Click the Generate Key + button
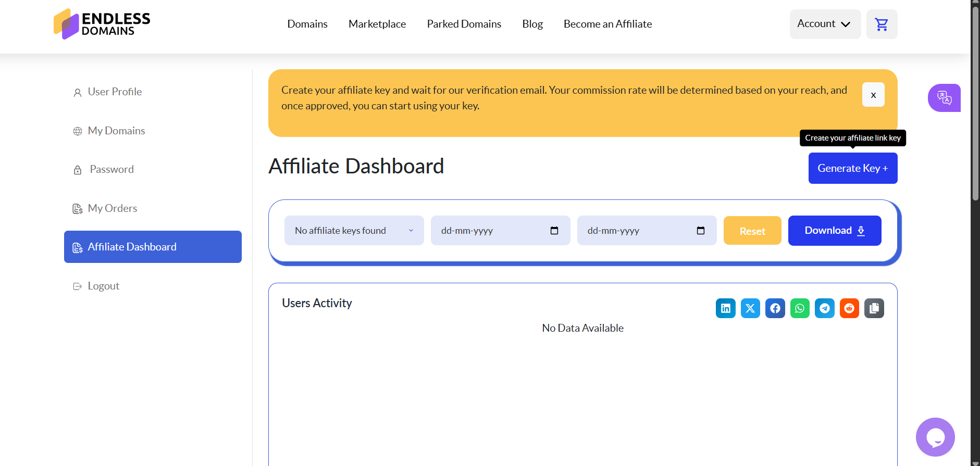Screen dimensions: 980x466 (x=852, y=168)
